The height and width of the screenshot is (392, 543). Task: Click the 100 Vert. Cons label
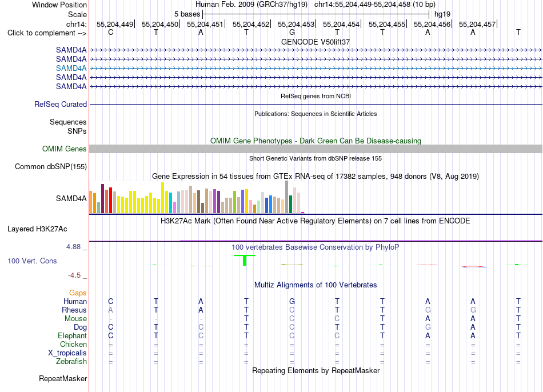point(32,261)
